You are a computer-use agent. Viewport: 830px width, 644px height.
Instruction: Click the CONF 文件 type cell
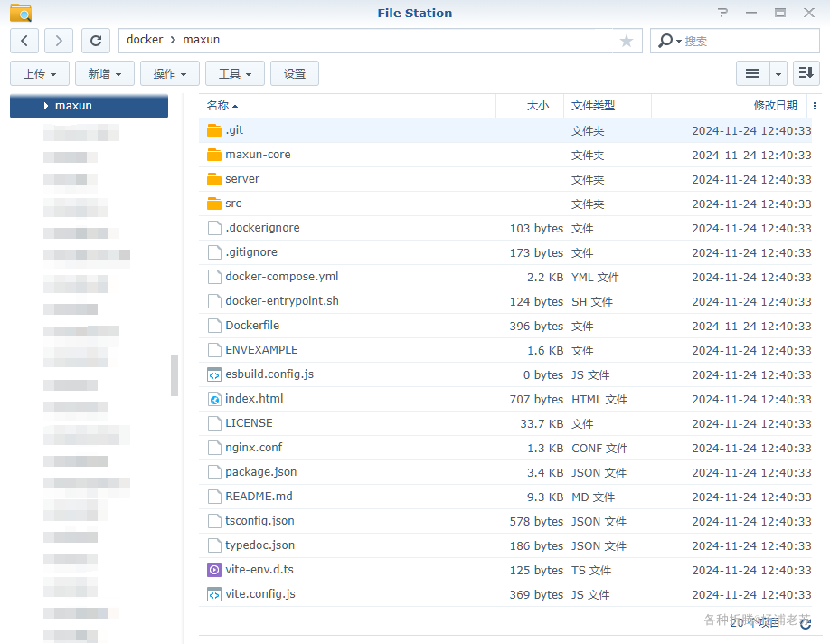point(599,448)
